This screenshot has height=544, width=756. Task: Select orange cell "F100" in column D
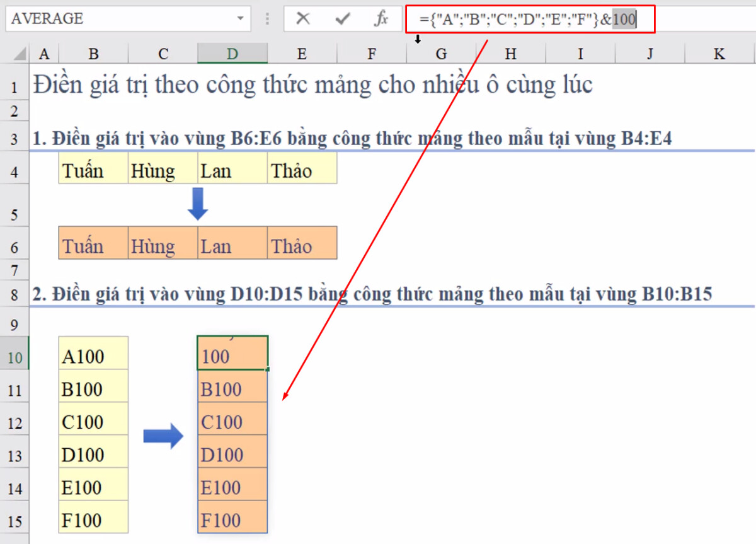coord(232,518)
